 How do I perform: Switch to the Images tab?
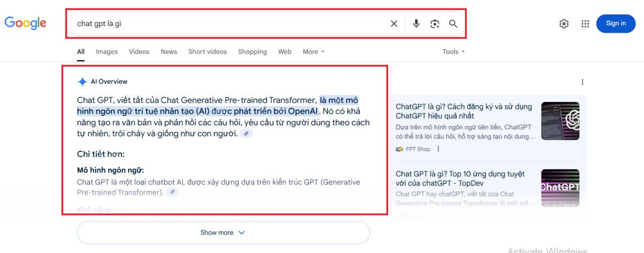107,51
